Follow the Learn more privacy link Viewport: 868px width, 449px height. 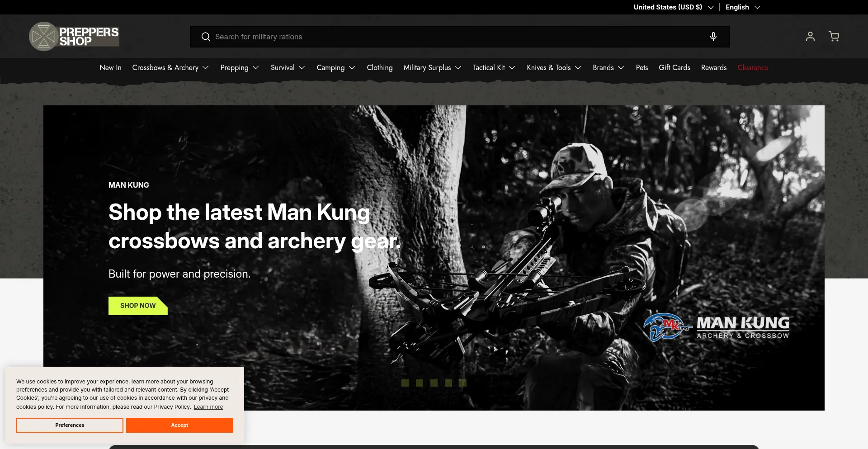(208, 407)
